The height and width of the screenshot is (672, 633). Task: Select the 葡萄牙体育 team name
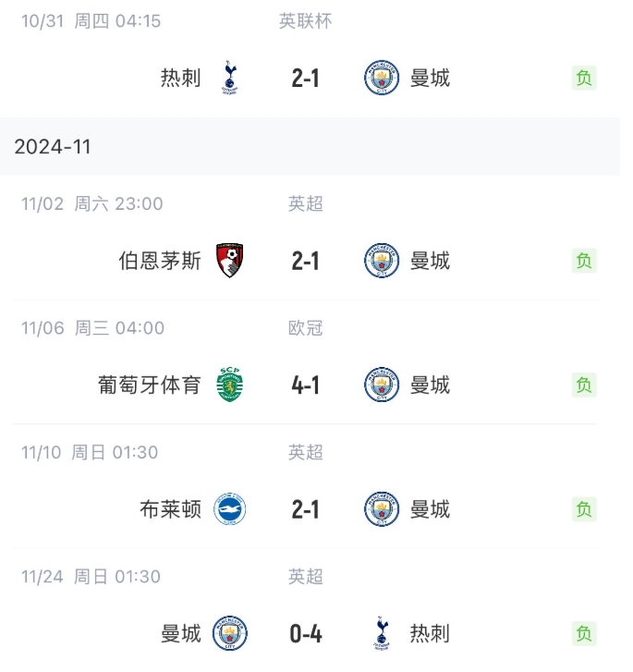[x=150, y=385]
